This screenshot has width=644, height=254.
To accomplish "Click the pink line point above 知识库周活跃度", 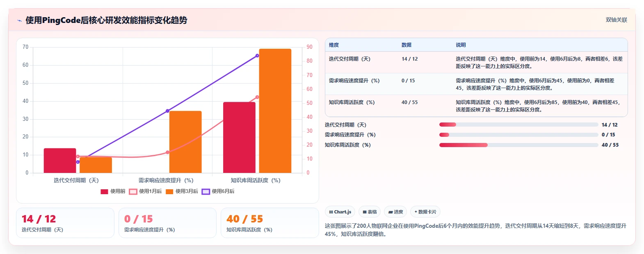I will coord(257,97).
